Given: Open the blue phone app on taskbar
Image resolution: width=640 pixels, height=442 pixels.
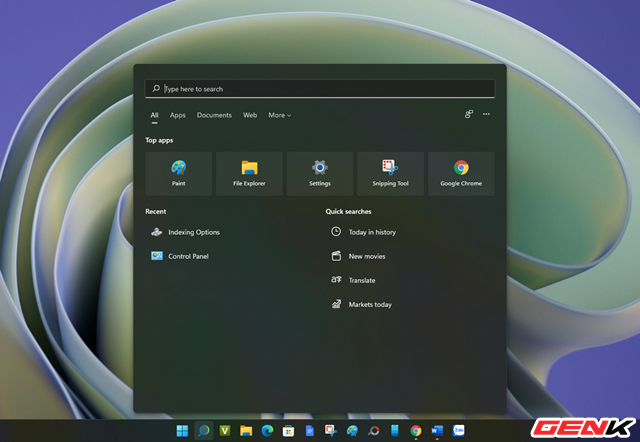Looking at the screenshot, I should [x=394, y=431].
